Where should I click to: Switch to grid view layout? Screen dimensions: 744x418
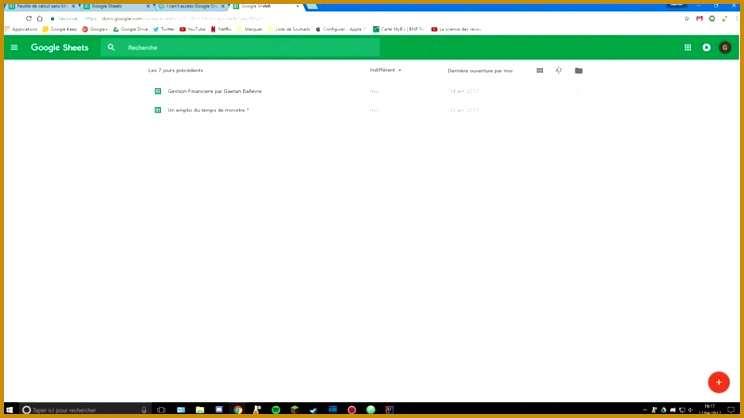(539, 71)
